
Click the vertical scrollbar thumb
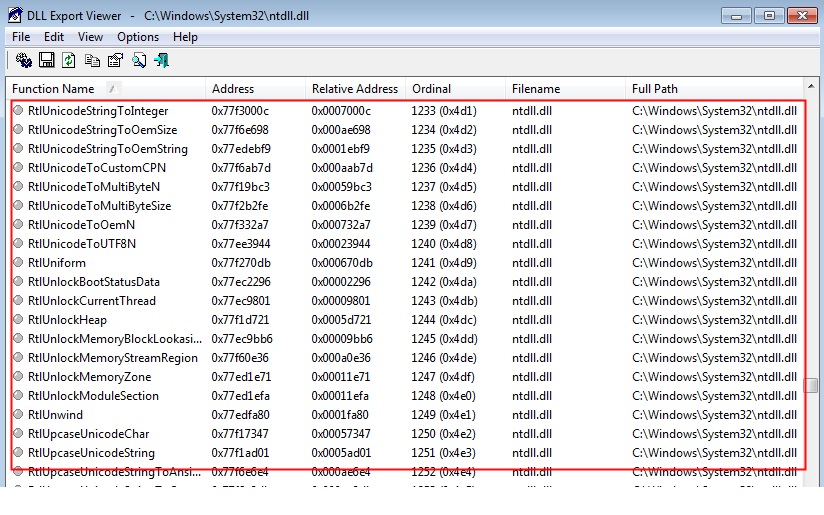(x=811, y=385)
